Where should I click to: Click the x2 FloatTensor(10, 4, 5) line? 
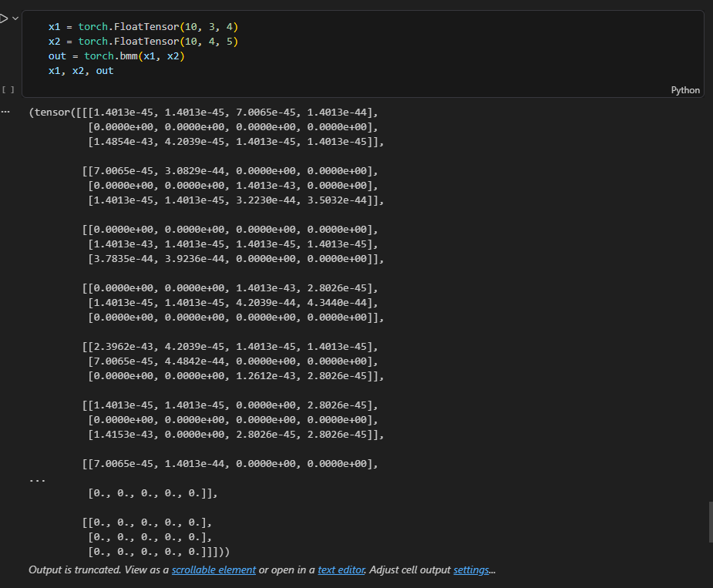coord(143,42)
